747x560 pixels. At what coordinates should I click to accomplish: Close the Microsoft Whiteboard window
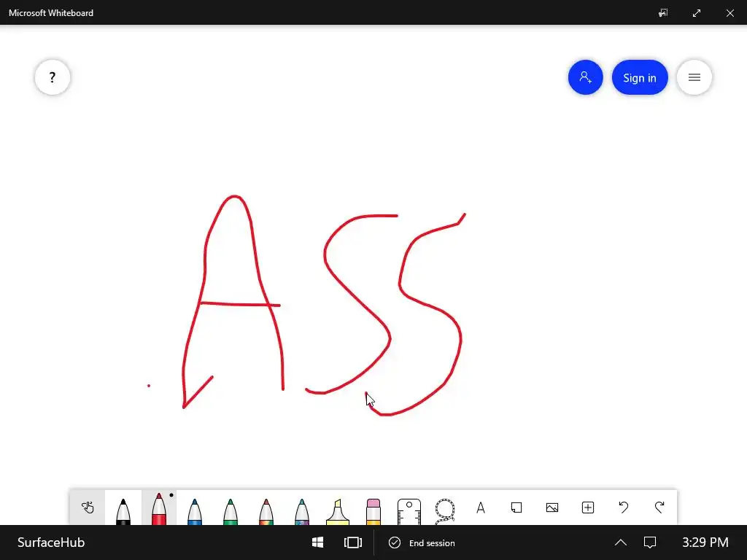729,13
